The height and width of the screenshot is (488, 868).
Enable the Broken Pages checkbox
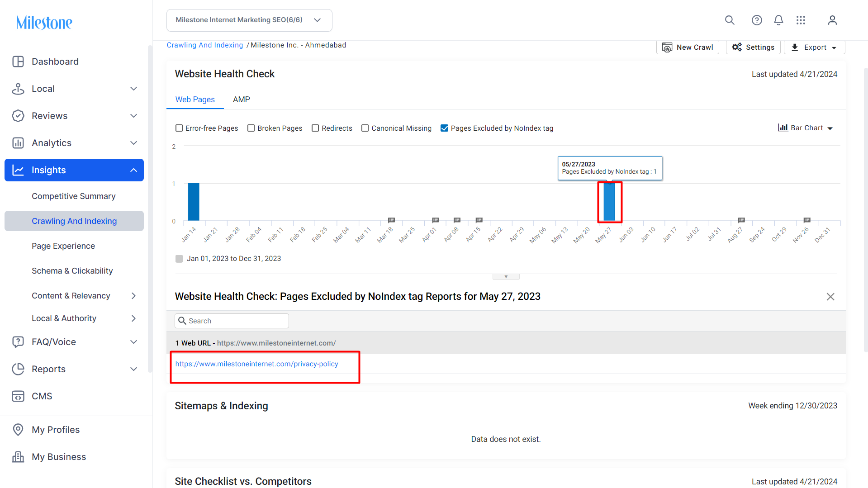pos(251,128)
